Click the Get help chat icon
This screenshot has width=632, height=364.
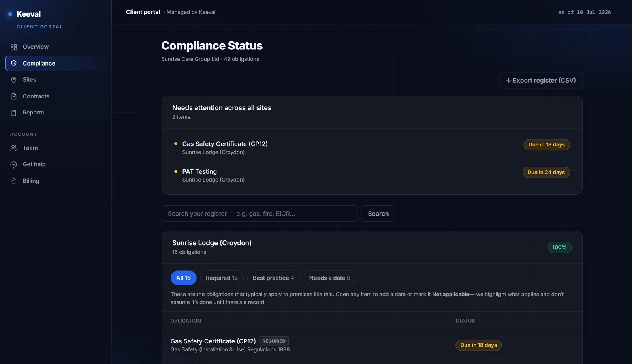point(14,165)
